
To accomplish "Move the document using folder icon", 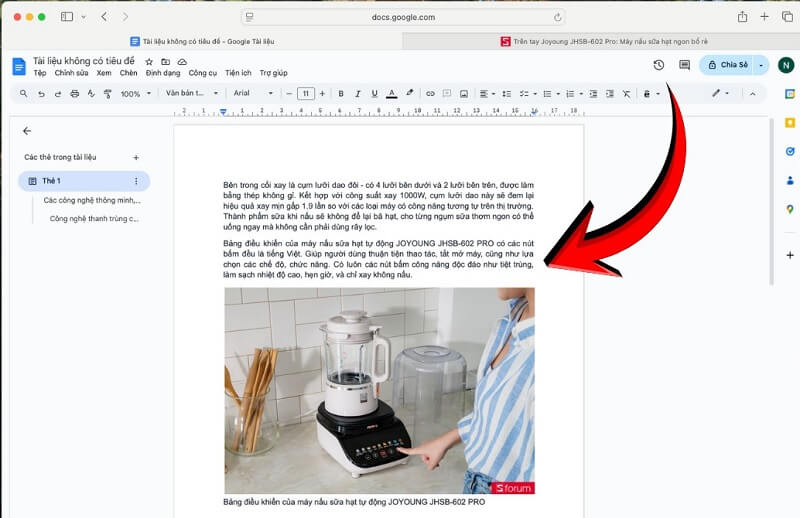I will (x=165, y=62).
